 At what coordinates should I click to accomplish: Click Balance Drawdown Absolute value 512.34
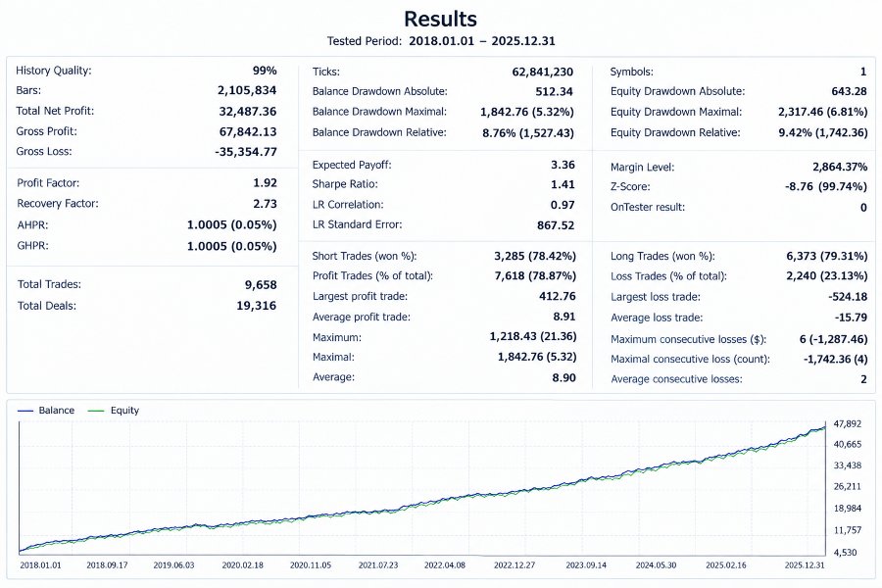coord(554,92)
